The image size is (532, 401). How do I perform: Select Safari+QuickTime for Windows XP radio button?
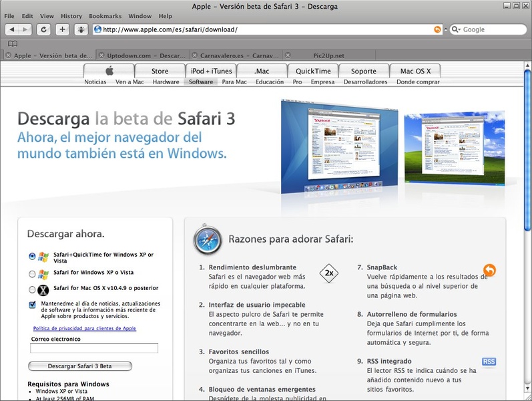pos(32,256)
